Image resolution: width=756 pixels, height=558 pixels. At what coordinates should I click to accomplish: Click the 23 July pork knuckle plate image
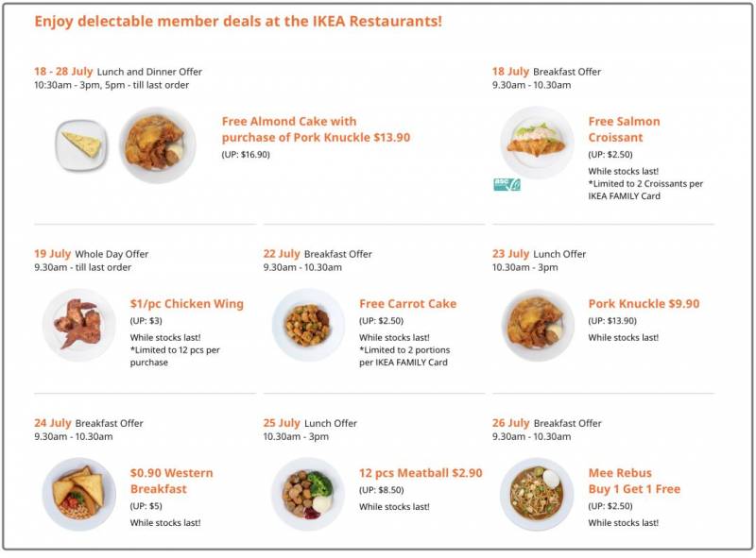537,325
